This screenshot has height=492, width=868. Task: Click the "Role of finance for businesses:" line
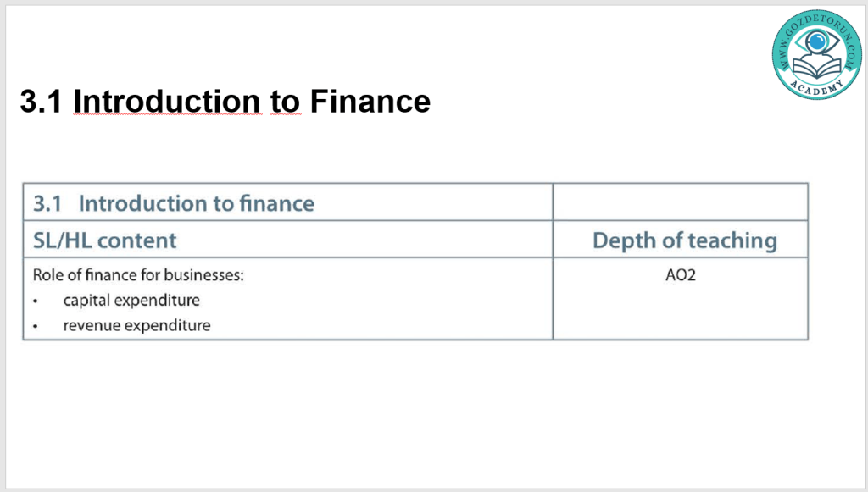[137, 275]
